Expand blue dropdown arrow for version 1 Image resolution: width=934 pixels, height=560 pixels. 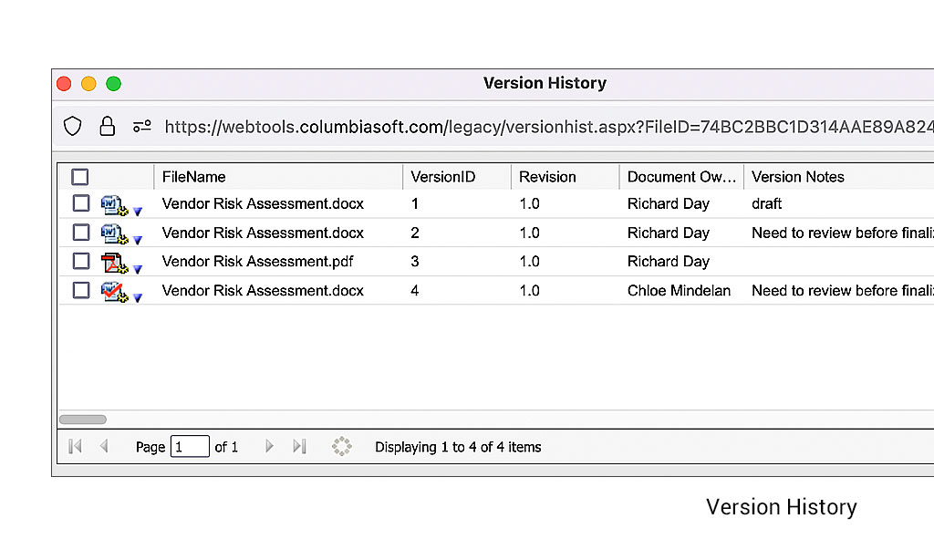138,211
